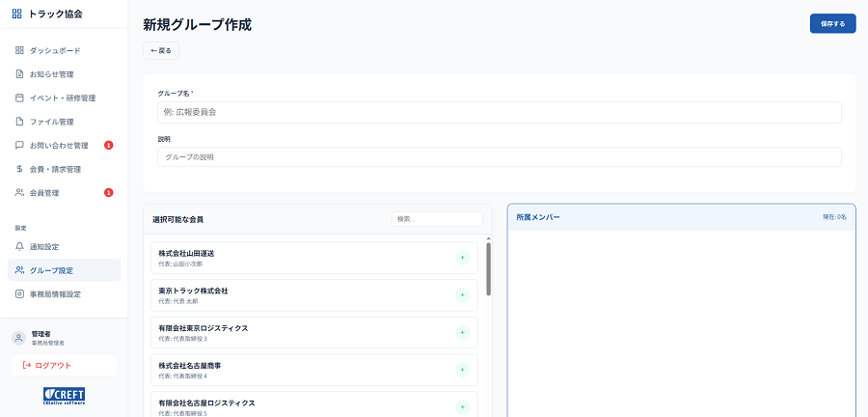Click the red badge on 会員管理
The width and height of the screenshot is (868, 417).
[x=109, y=193]
